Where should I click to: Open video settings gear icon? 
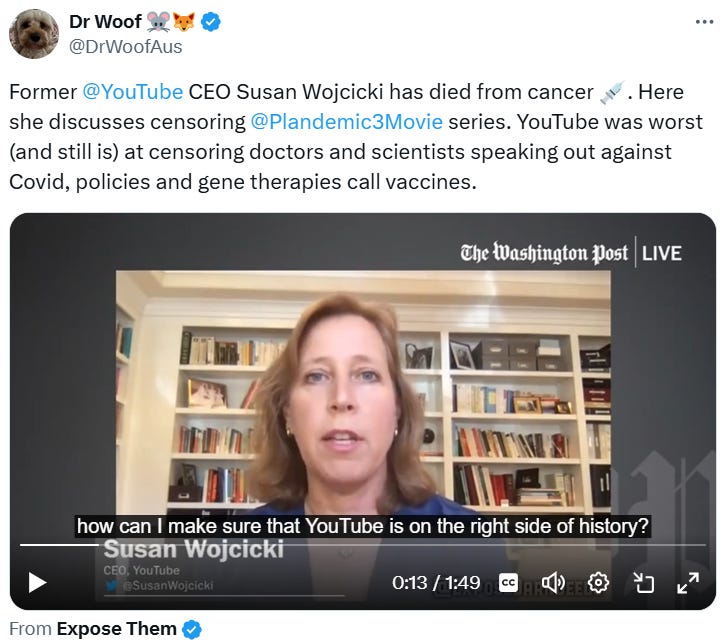pyautogui.click(x=598, y=583)
